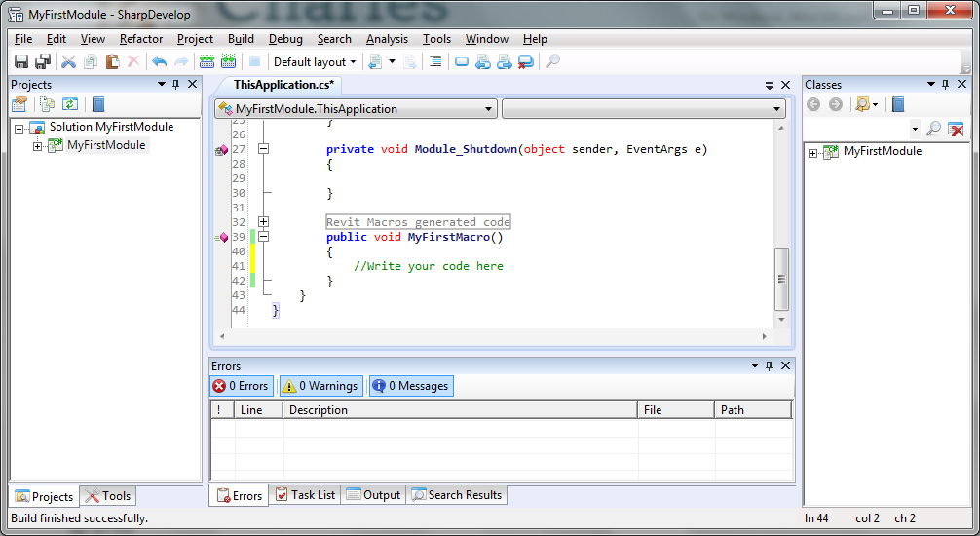980x536 pixels.
Task: Toggle the 0 Messages filter button
Action: pyautogui.click(x=411, y=386)
